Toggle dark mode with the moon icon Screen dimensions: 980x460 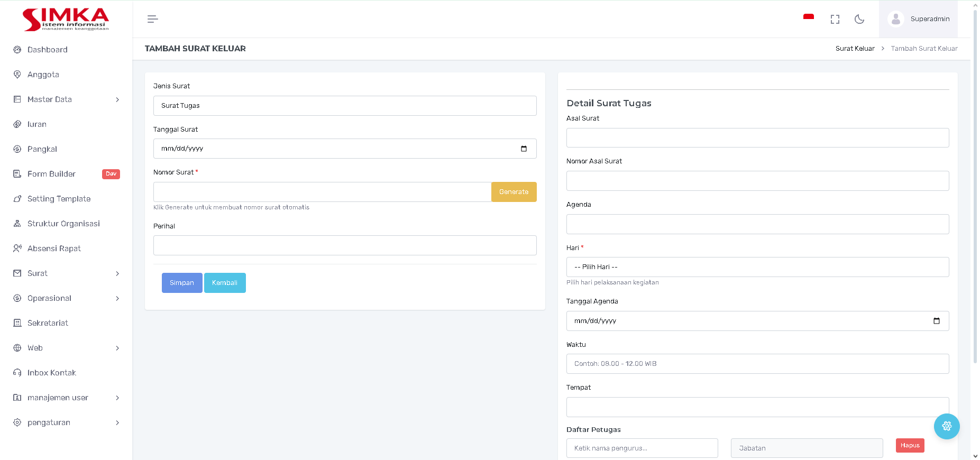tap(859, 19)
